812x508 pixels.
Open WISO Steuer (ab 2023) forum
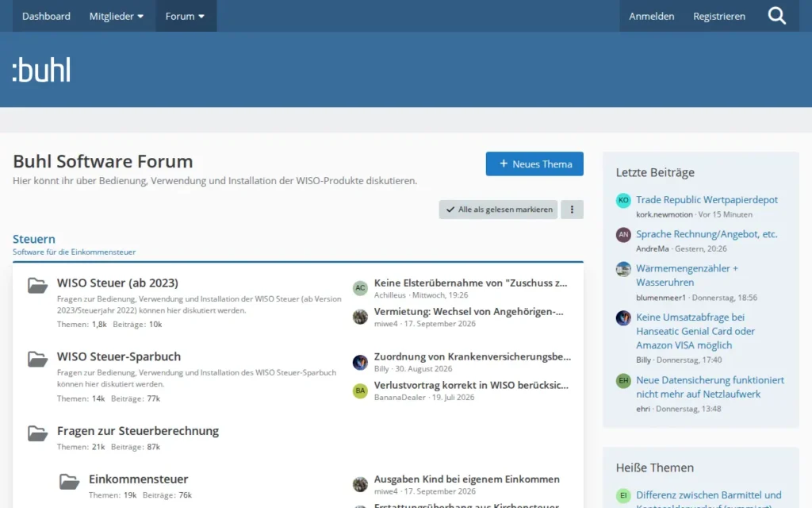pyautogui.click(x=117, y=283)
